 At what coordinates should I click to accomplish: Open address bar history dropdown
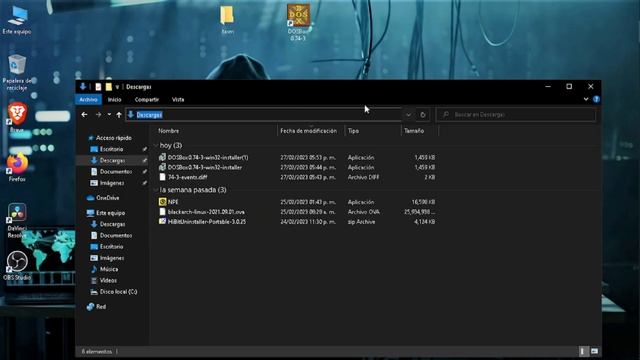click(x=408, y=115)
